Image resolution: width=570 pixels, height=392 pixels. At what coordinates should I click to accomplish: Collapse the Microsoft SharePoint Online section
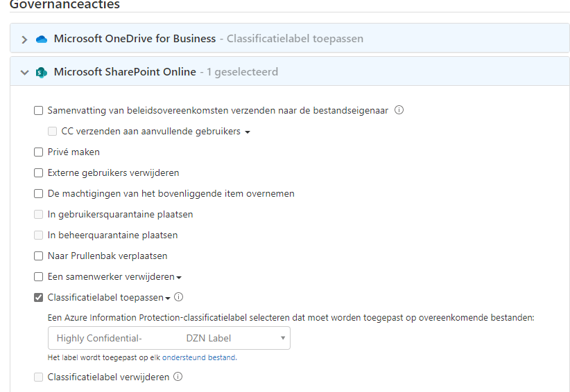tap(24, 72)
